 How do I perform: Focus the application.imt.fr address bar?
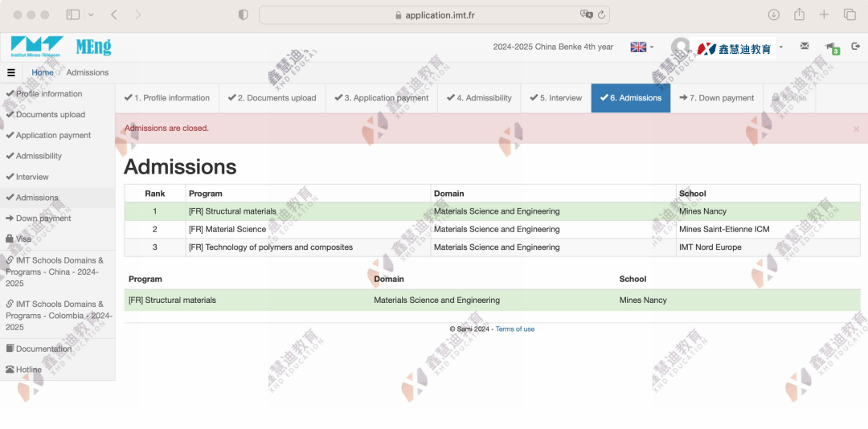point(434,15)
